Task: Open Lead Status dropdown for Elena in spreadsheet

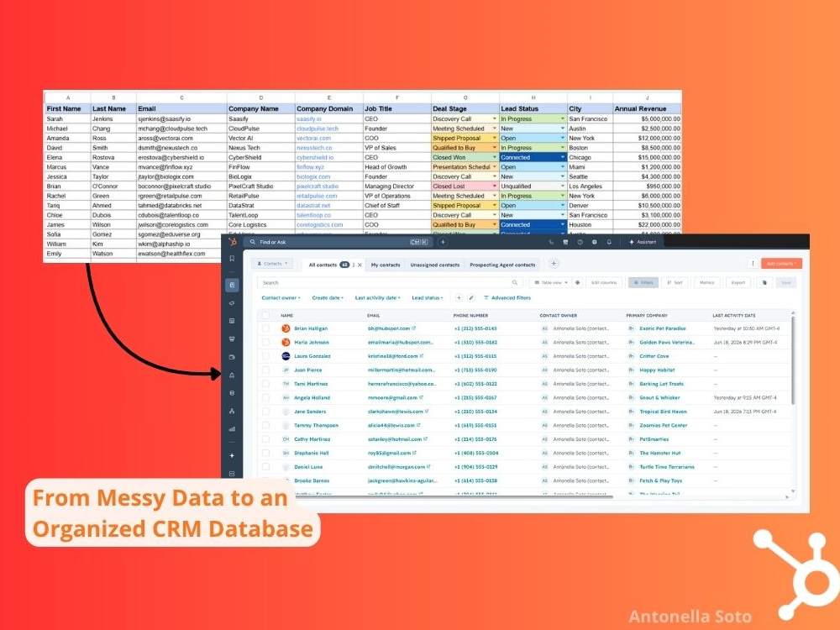Action: [563, 158]
